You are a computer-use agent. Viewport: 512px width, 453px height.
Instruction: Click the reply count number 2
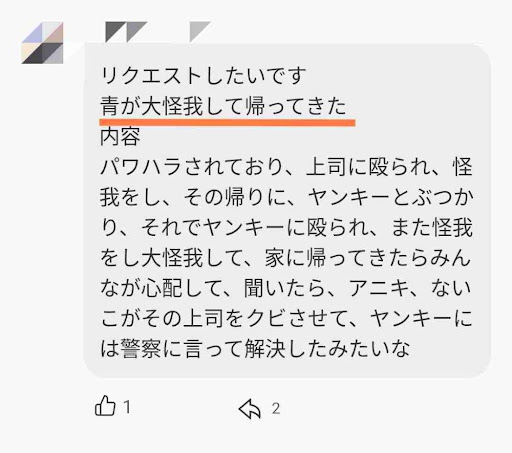coord(276,409)
